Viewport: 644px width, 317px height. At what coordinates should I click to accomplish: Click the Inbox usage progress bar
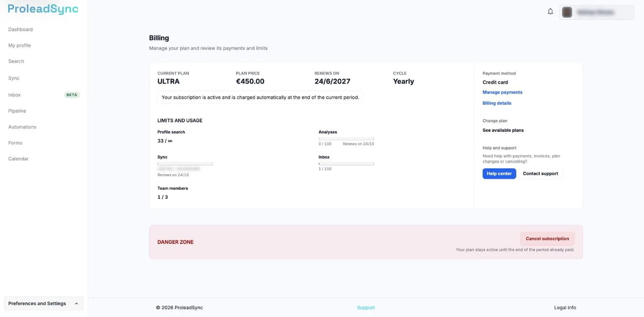(x=346, y=164)
